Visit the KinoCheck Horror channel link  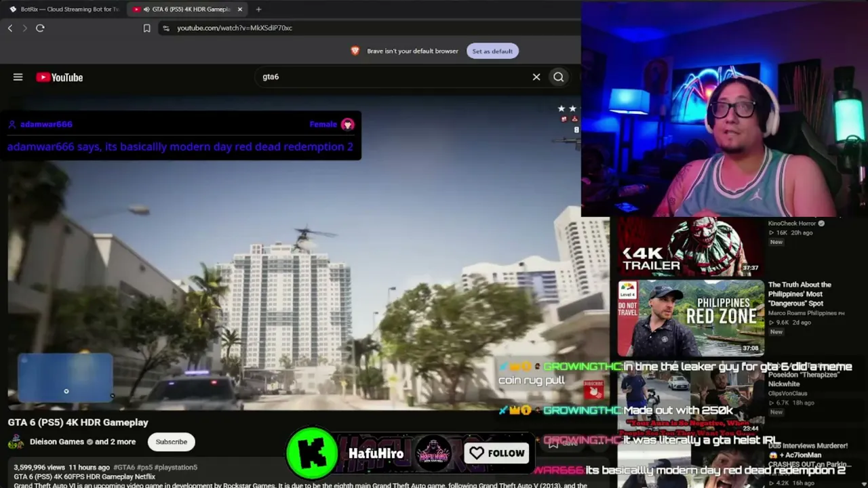[x=792, y=224]
